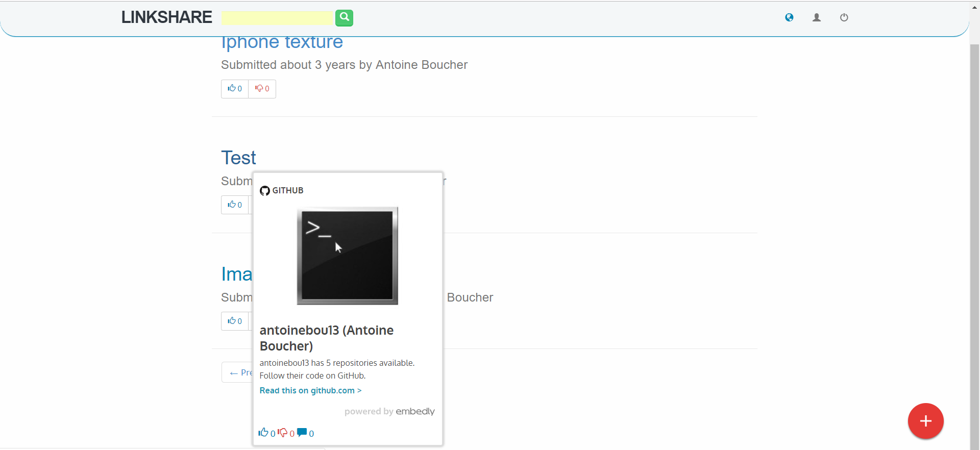980x450 pixels.
Task: Downvote the Iphone texture post
Action: [x=262, y=89]
